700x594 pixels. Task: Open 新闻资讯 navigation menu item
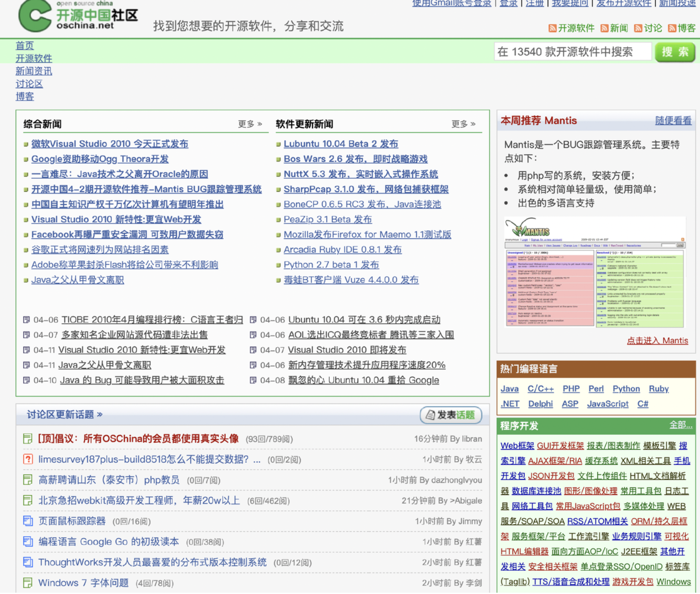[34, 71]
